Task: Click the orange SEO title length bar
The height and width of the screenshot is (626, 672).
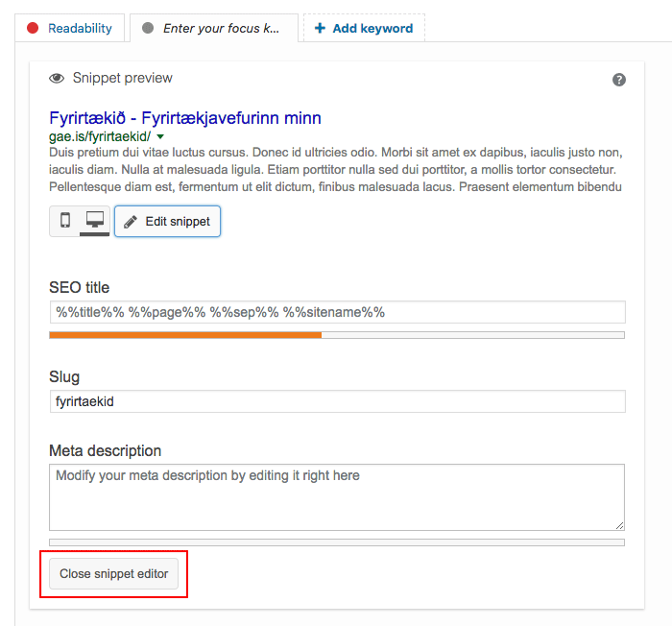Action: pos(185,335)
